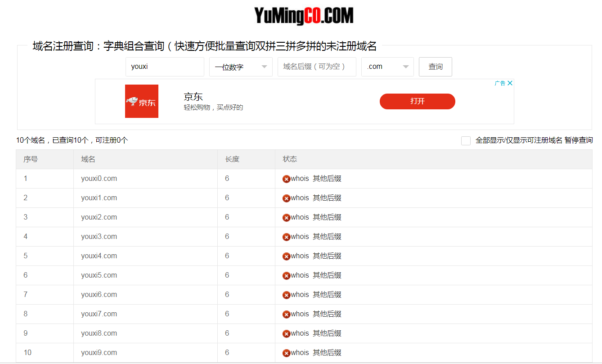Screen dimensions: 602x364
Task: Click the red status icon for youxi1.com
Action: pos(286,198)
